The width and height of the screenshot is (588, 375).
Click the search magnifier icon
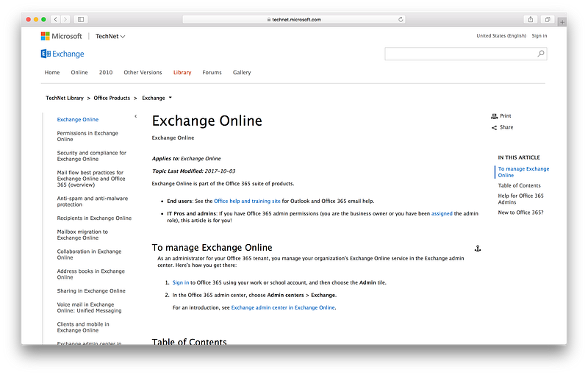pos(540,54)
